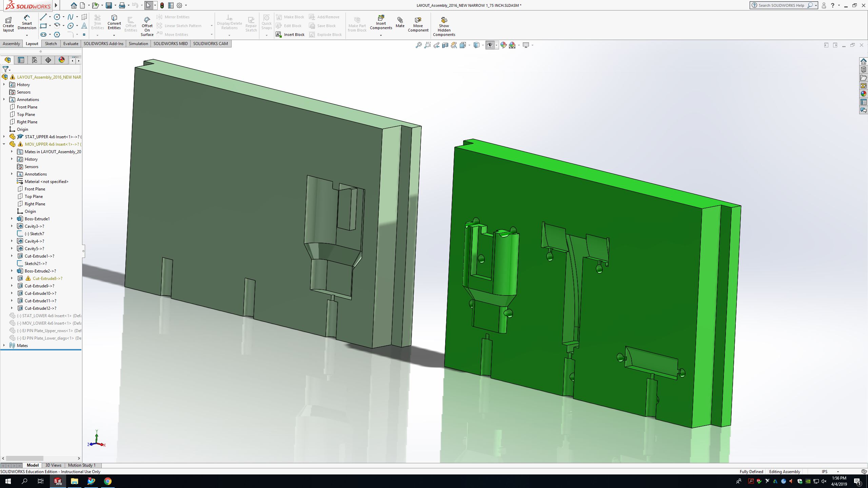
Task: Open Insert Components dropdown arrow
Action: click(x=381, y=35)
